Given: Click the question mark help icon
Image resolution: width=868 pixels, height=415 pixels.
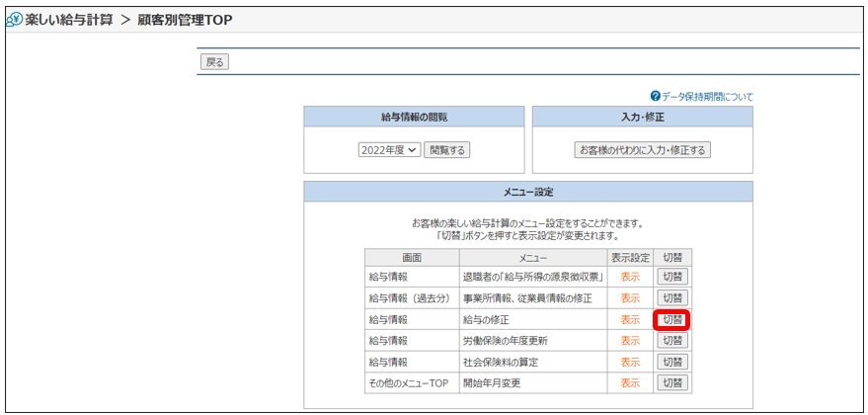Looking at the screenshot, I should coord(655,96).
